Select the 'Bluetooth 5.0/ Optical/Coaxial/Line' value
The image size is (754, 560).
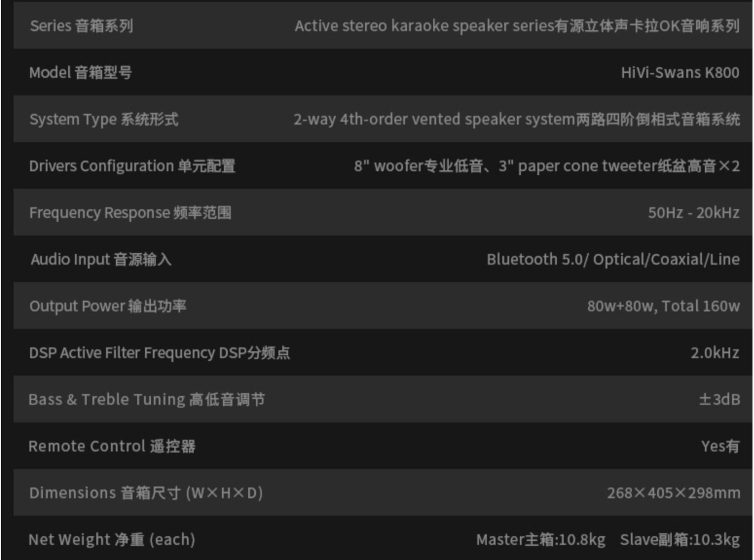point(613,259)
